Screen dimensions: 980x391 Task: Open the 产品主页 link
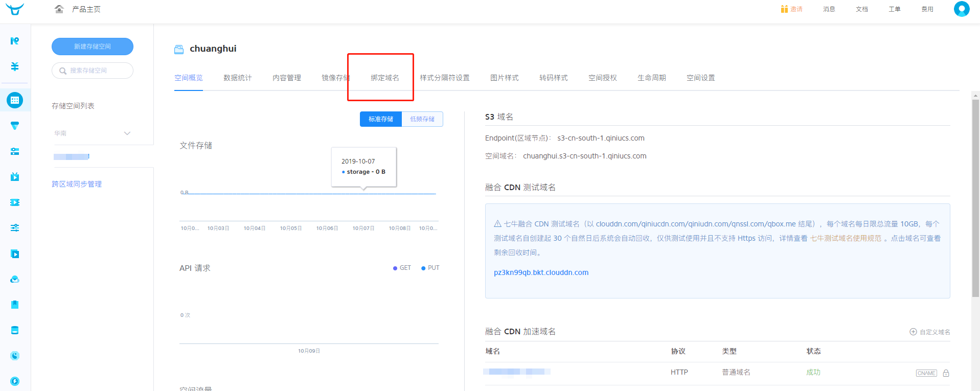86,9
